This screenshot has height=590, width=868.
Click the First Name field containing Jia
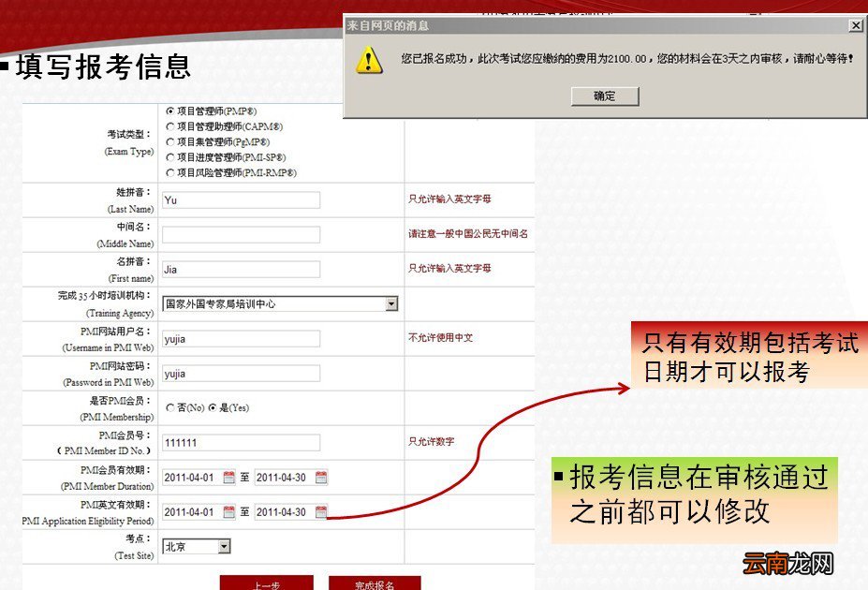(241, 270)
